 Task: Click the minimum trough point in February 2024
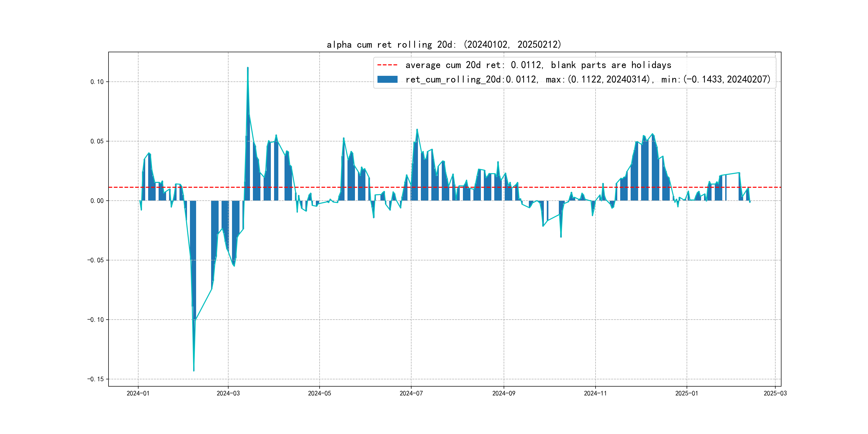pos(194,371)
